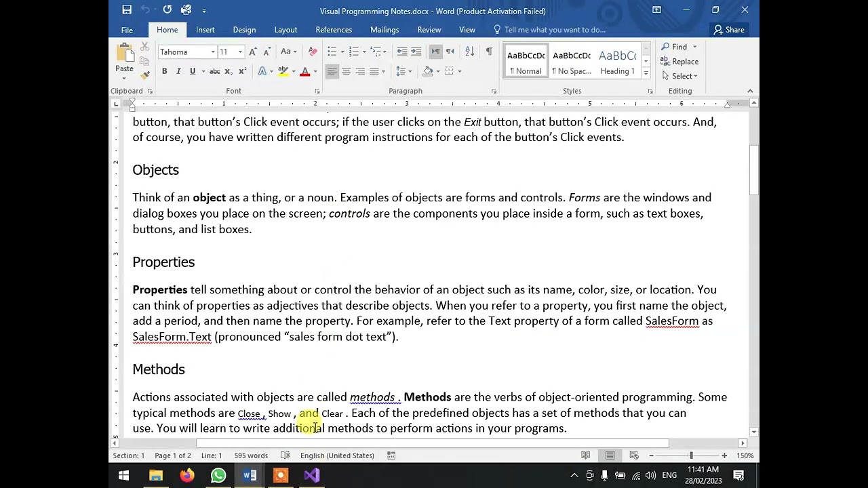The width and height of the screenshot is (868, 488).
Task: Open the Windows Start menu
Action: 124,476
